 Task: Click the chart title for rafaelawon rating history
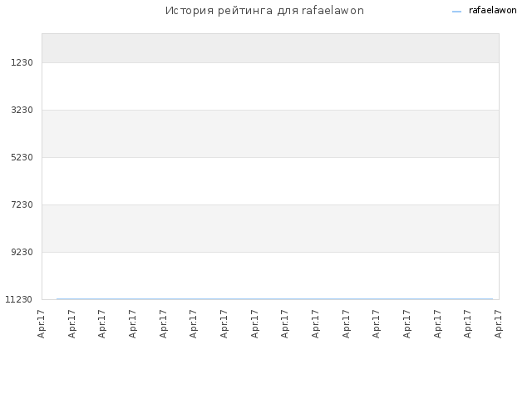[x=264, y=11]
